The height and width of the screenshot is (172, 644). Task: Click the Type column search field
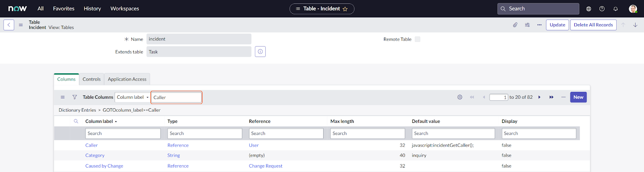tap(204, 133)
